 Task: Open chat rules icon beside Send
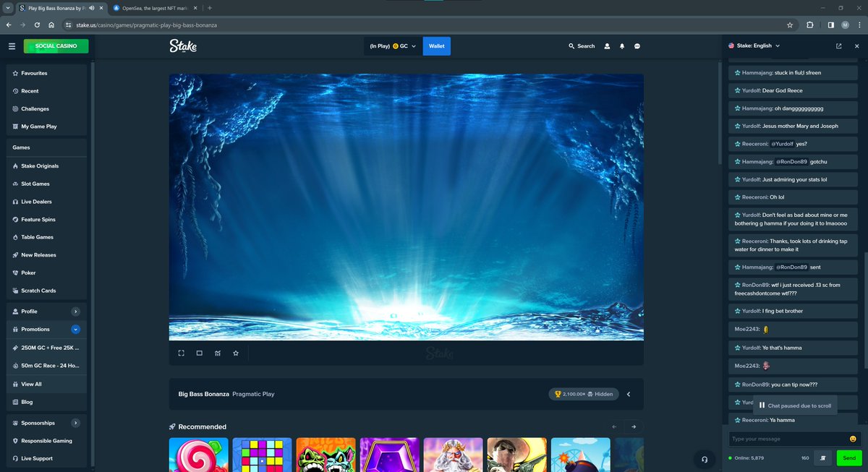[823, 458]
